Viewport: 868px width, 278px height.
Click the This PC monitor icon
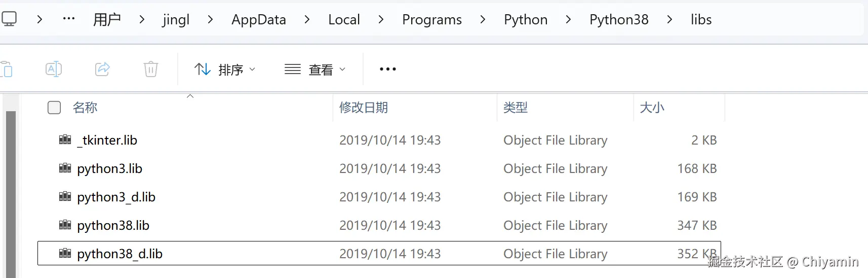point(9,19)
